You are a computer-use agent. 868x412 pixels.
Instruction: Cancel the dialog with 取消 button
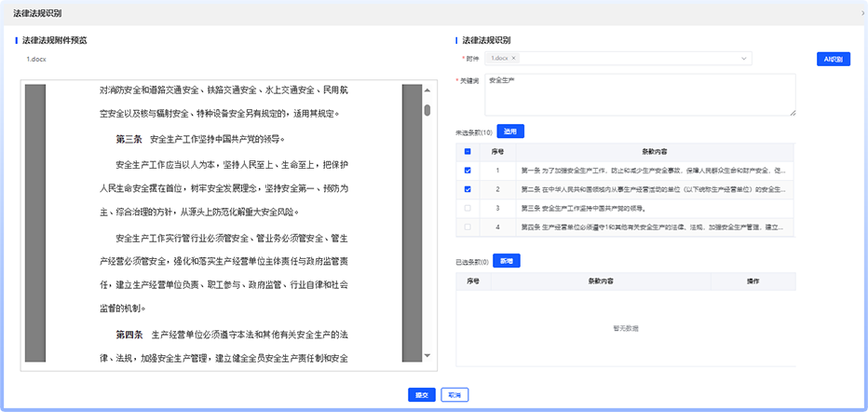pyautogui.click(x=454, y=395)
